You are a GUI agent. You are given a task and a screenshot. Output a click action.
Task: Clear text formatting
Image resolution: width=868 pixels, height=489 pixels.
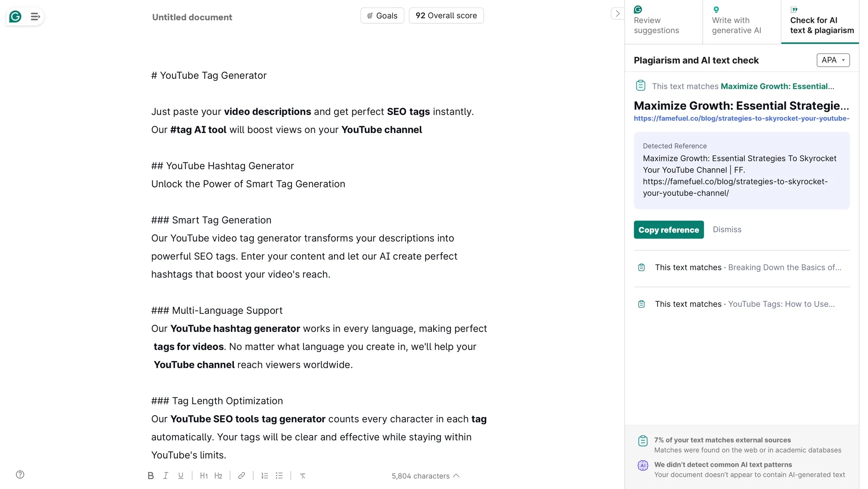click(x=303, y=475)
